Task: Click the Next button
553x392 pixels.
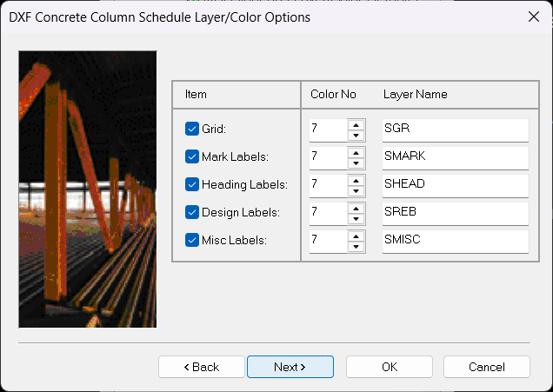Action: point(290,367)
